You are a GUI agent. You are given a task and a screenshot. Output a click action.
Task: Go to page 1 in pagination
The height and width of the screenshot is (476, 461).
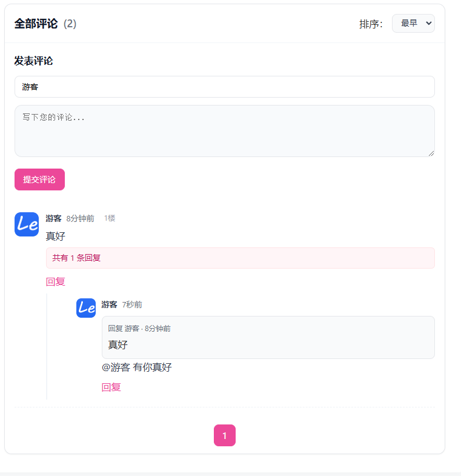pos(225,435)
